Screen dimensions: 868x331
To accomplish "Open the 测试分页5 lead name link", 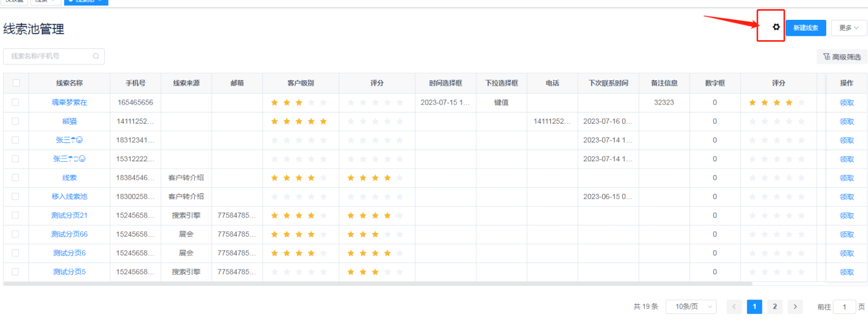I will tap(69, 272).
